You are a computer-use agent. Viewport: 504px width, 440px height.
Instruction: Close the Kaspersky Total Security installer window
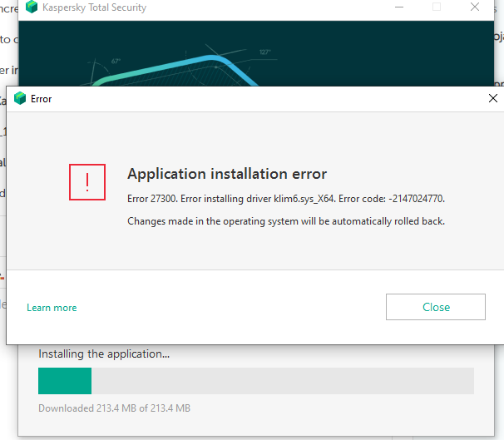point(475,7)
